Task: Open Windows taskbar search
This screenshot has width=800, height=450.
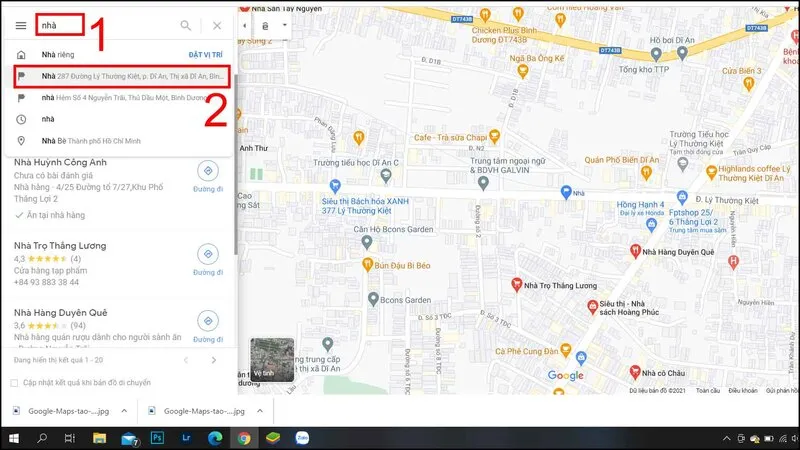Action: [x=42, y=438]
